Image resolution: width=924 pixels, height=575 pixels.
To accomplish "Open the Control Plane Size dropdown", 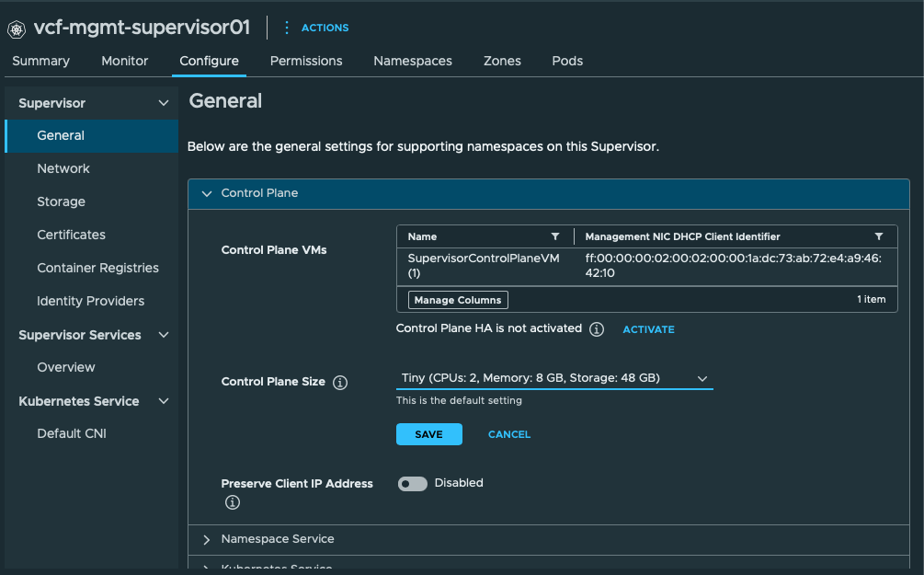I will point(554,378).
